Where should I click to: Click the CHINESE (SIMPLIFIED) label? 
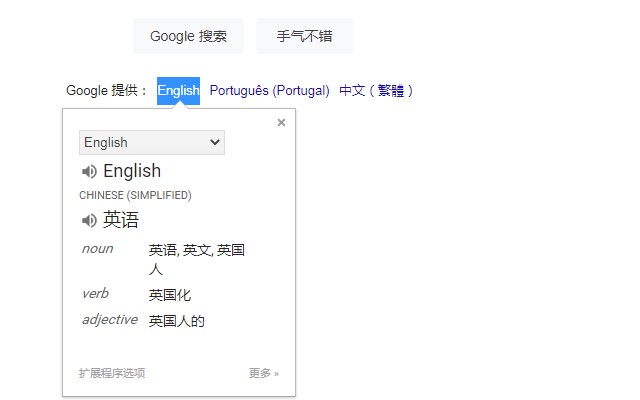tap(135, 195)
